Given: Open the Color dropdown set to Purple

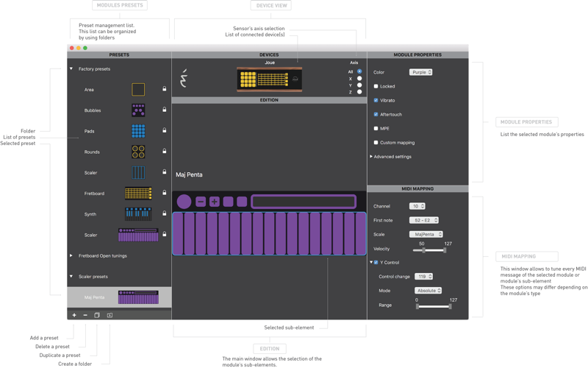Looking at the screenshot, I should 420,72.
